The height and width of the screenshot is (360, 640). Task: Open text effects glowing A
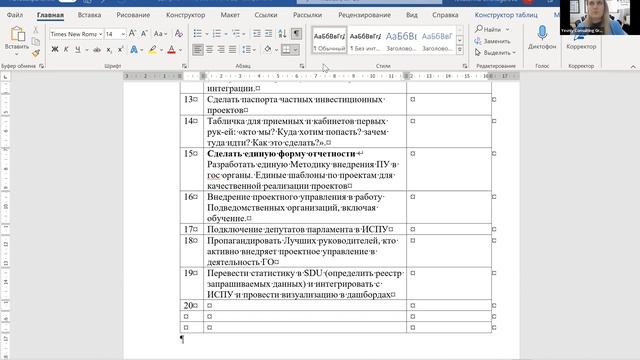[133, 50]
